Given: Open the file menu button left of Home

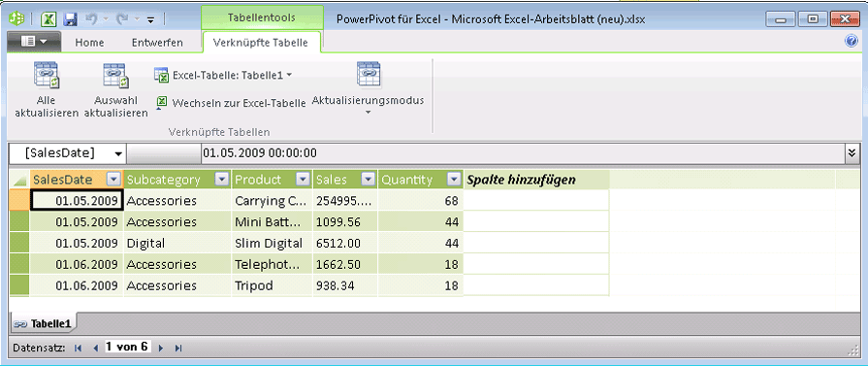Looking at the screenshot, I should pyautogui.click(x=34, y=42).
